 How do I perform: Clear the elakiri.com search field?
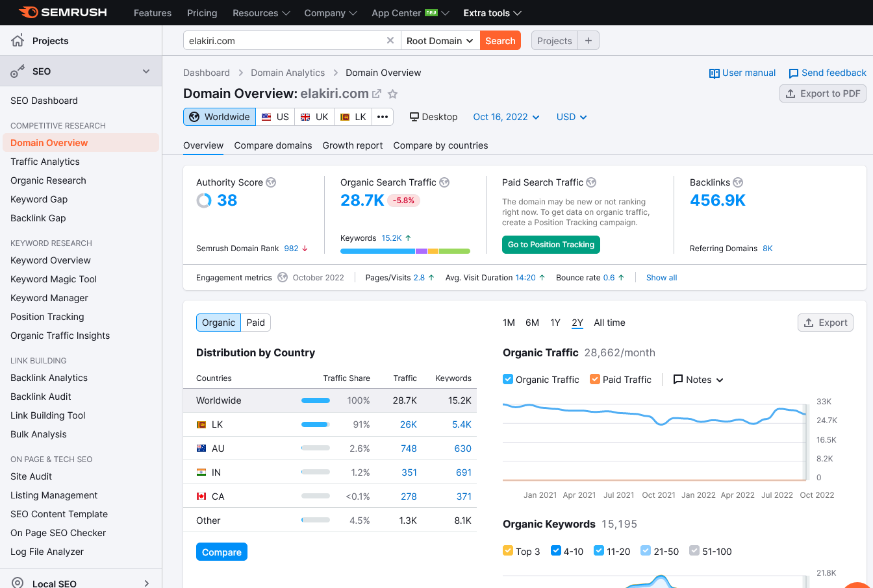tap(390, 40)
